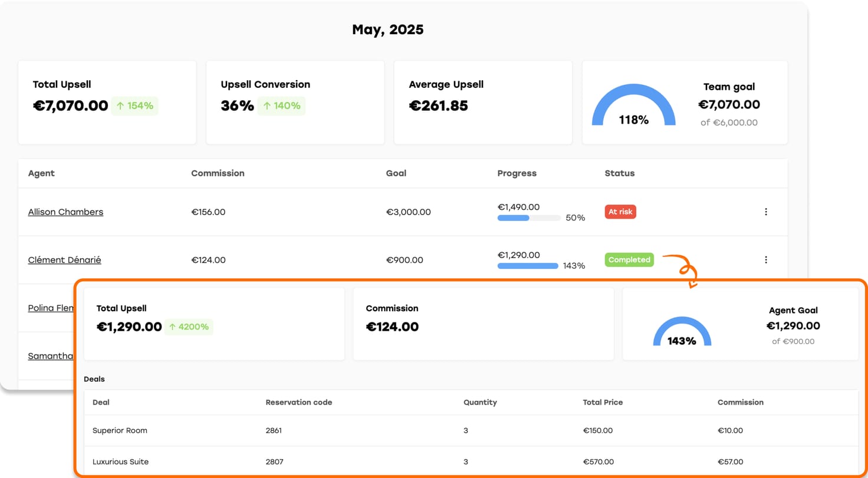Screen dimensions: 868x478
Task: Click the At risk status badge
Action: 620,212
